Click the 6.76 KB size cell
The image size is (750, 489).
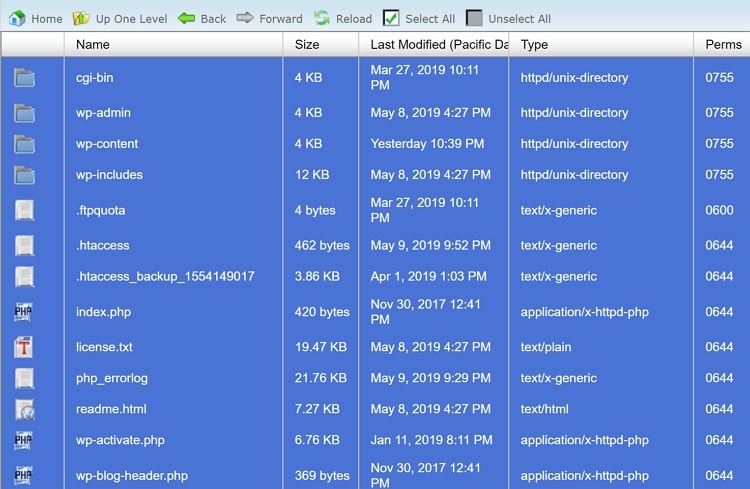tap(317, 440)
